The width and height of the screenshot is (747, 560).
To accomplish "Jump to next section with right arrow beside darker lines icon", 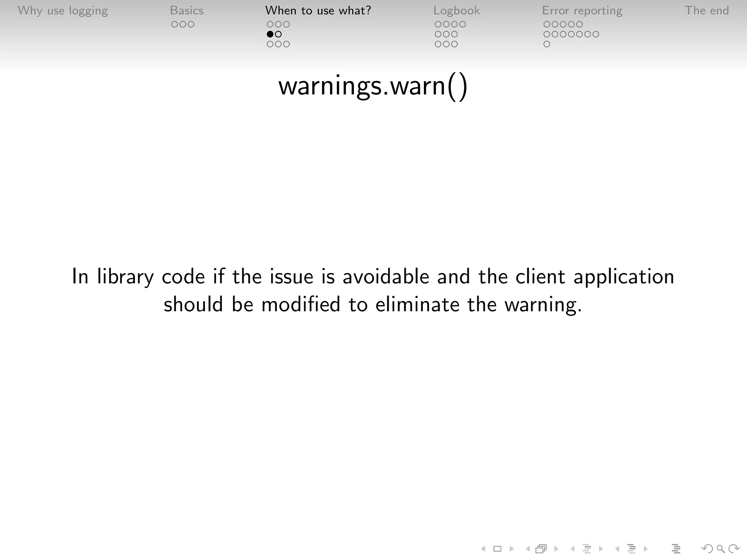I will pos(646,549).
